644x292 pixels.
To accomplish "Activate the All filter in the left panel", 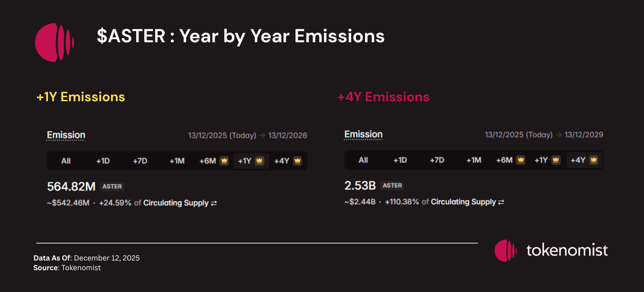I will (66, 161).
